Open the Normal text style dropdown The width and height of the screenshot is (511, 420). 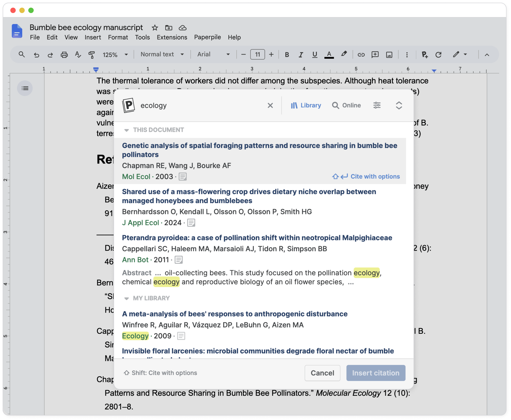[162, 54]
